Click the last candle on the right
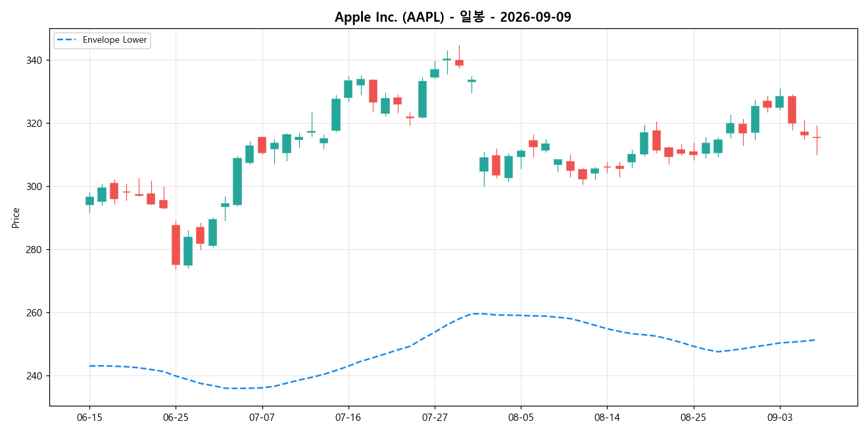 pos(817,137)
